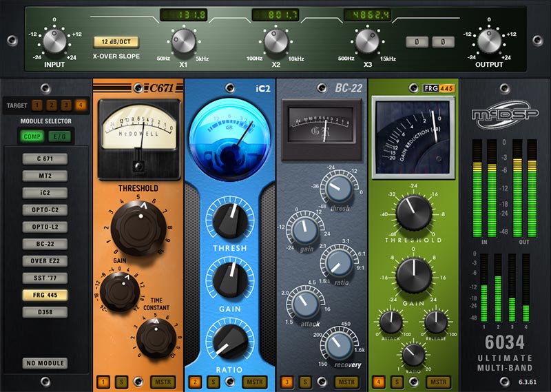Image resolution: width=551 pixels, height=392 pixels.
Task: Click the iC2 GAIN knob
Action: 230,280
